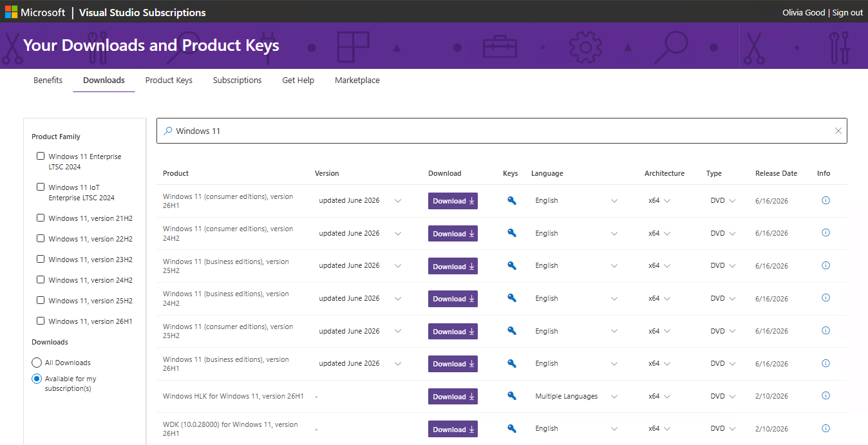This screenshot has width=868, height=445.
Task: Check Windows 11, version 26H1 filter
Action: tap(41, 321)
